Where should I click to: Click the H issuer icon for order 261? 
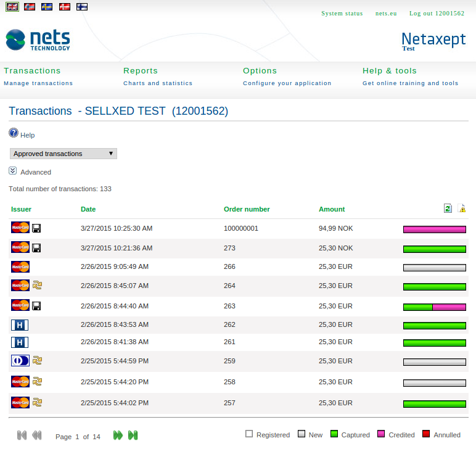20,342
